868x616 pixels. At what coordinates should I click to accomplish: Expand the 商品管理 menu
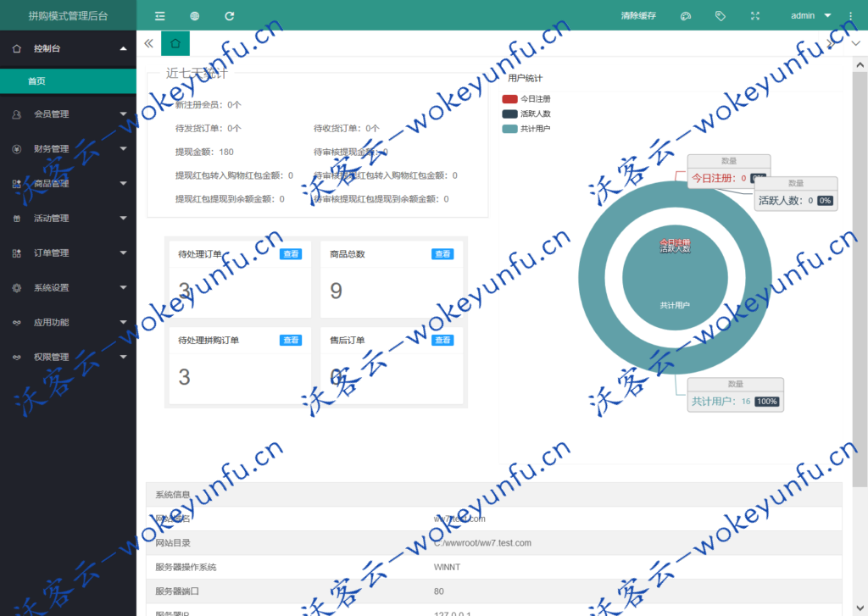click(68, 184)
